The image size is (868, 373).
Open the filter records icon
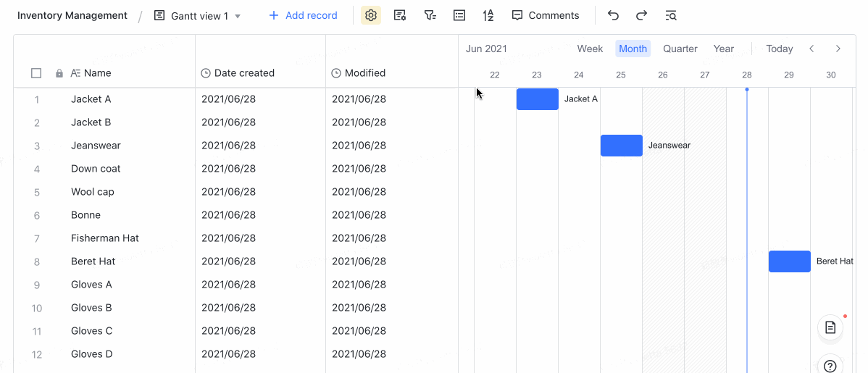(430, 15)
